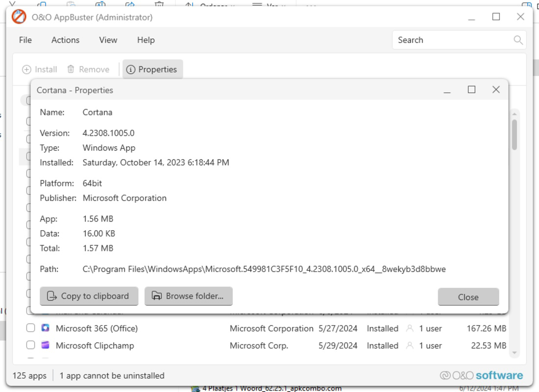Maximize the Cortana Properties dialog
The height and width of the screenshot is (392, 539).
point(471,90)
